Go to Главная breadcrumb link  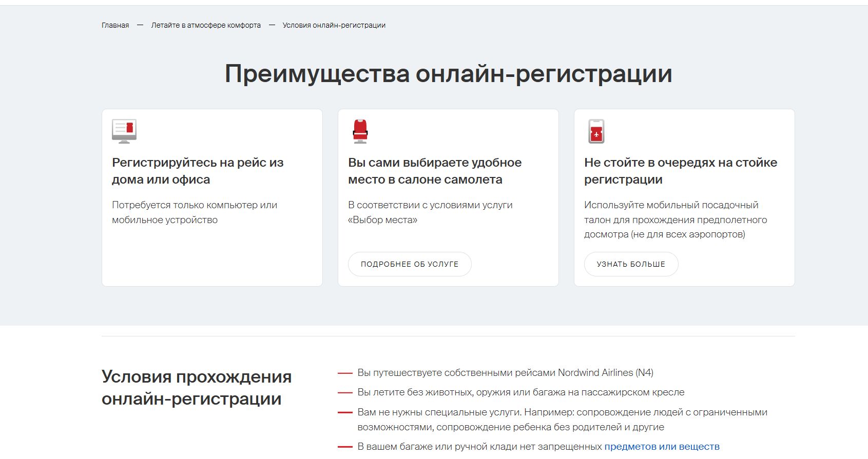(x=115, y=25)
